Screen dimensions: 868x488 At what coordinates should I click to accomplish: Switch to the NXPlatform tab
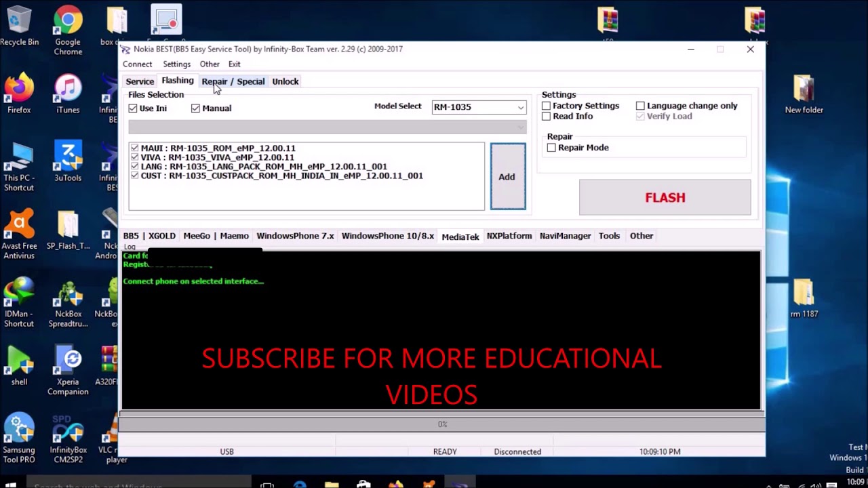[509, 236]
